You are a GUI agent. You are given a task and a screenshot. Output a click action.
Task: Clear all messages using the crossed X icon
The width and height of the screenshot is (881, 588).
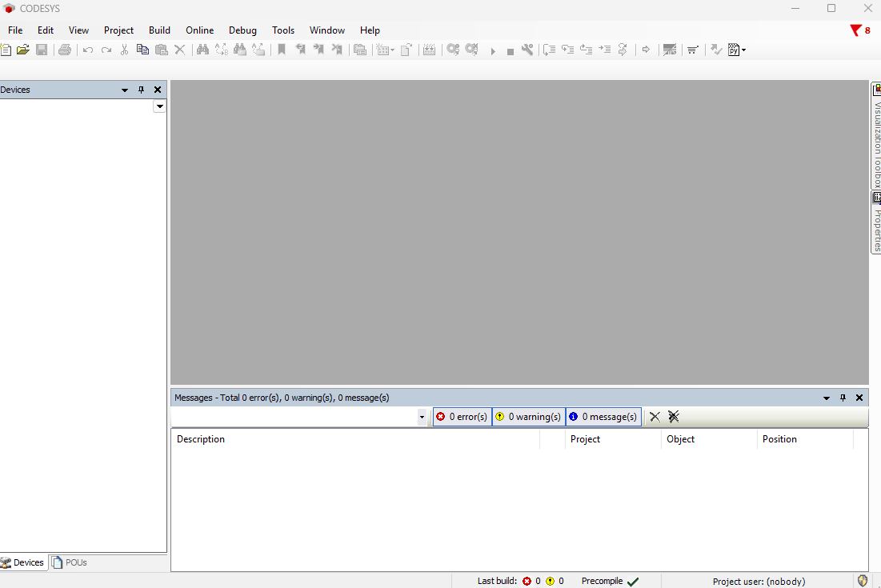point(674,417)
